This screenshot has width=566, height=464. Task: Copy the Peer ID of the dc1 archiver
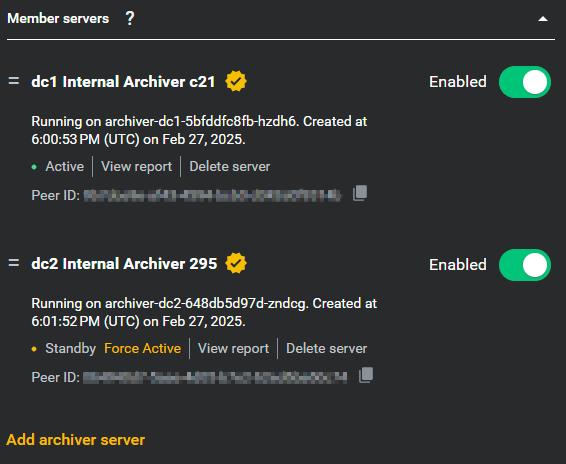[360, 193]
